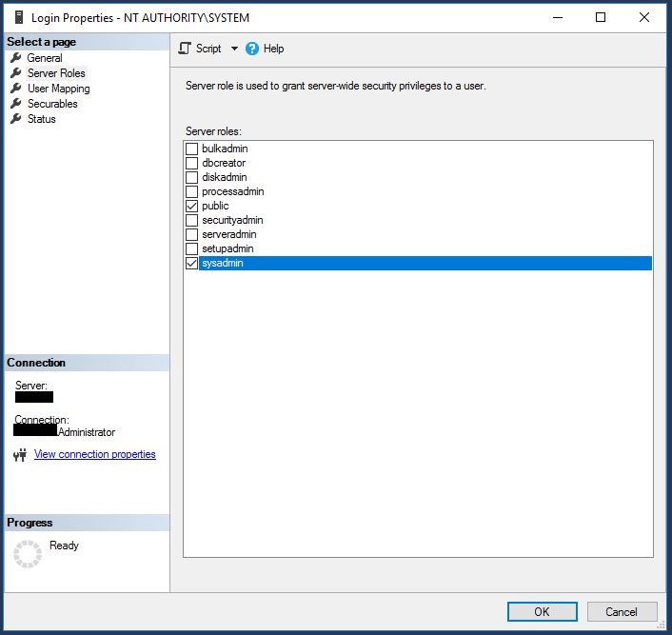The width and height of the screenshot is (672, 635).
Task: Switch to the User Mapping page
Action: click(58, 89)
